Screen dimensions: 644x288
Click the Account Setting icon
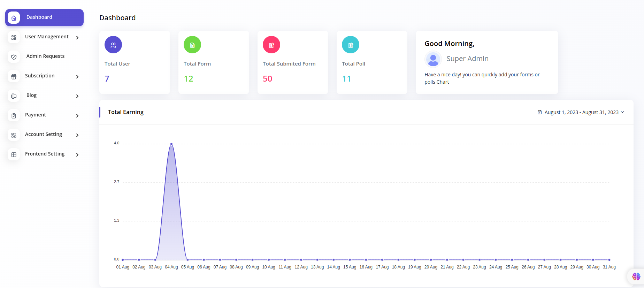coord(14,135)
